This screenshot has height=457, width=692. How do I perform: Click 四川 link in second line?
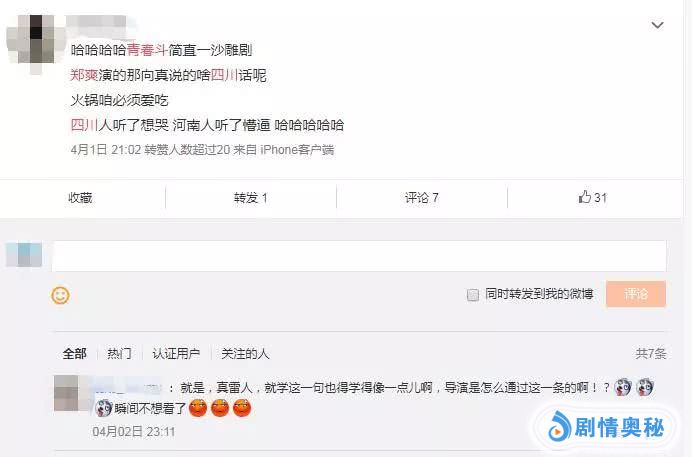point(224,75)
